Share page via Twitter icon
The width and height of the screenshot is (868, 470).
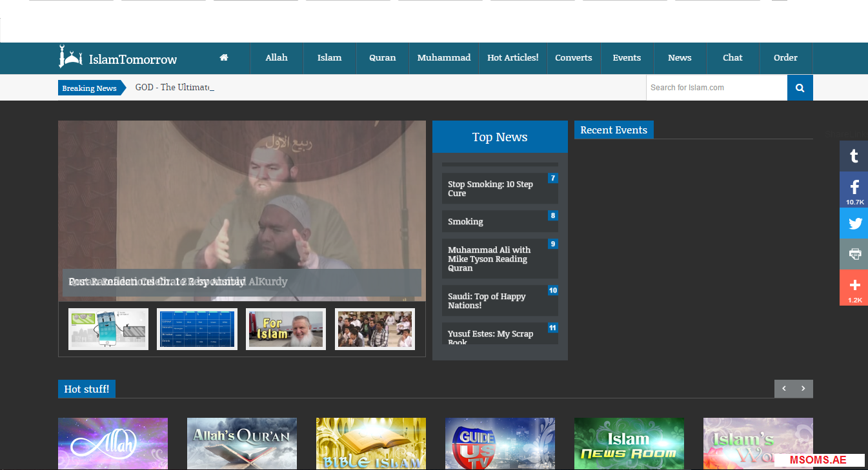[x=854, y=224]
